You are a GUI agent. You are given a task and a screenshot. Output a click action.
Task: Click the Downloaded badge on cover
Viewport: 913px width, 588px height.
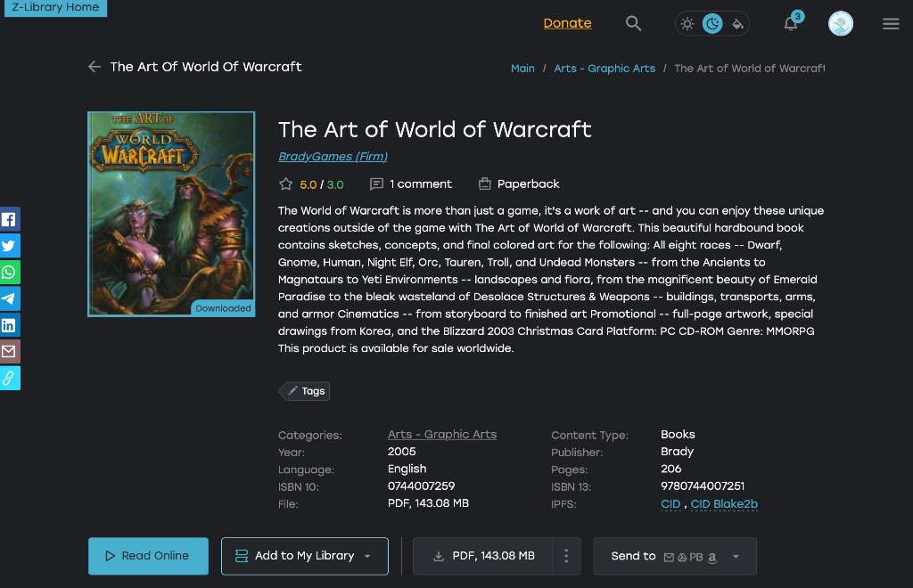(x=222, y=308)
